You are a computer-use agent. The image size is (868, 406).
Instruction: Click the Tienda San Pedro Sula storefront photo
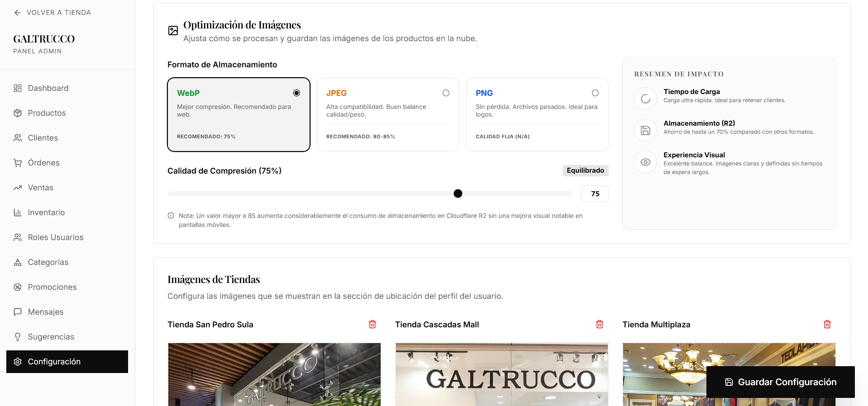click(x=274, y=374)
